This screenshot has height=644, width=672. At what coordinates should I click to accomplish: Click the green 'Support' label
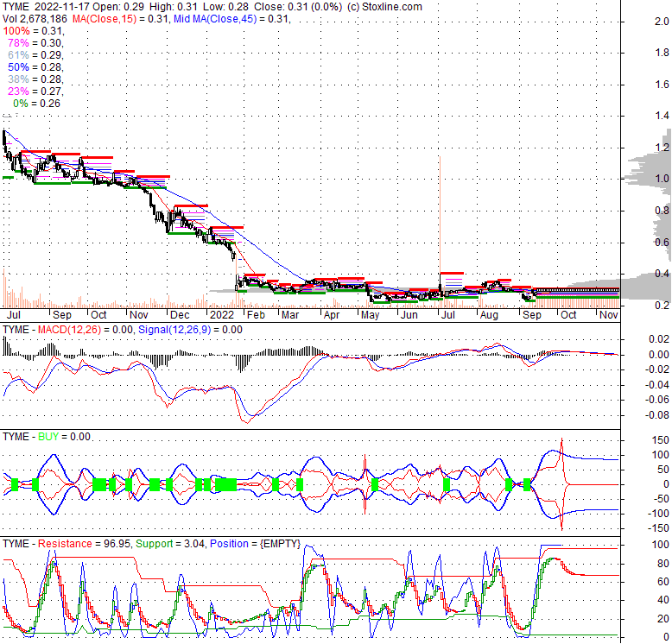pos(155,544)
